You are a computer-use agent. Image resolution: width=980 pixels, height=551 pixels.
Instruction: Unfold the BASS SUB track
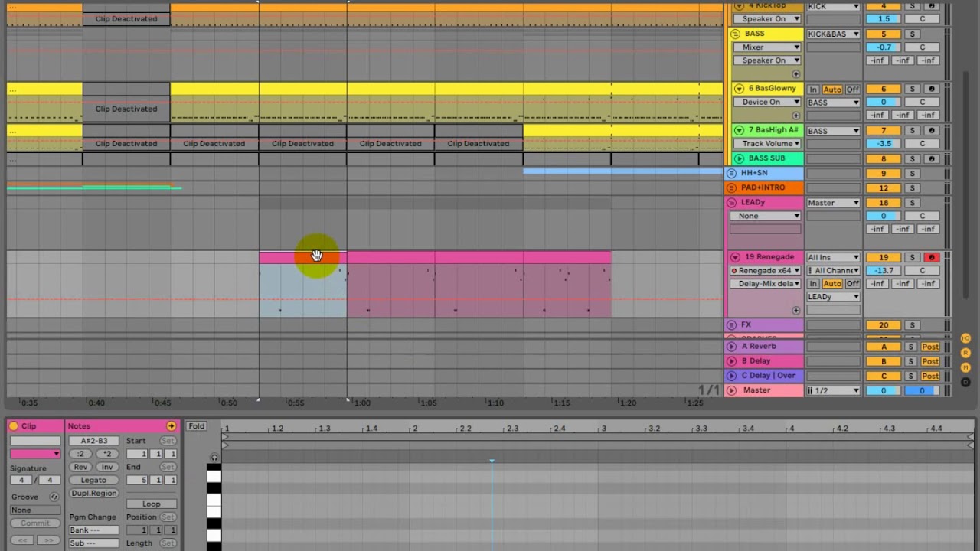[739, 158]
